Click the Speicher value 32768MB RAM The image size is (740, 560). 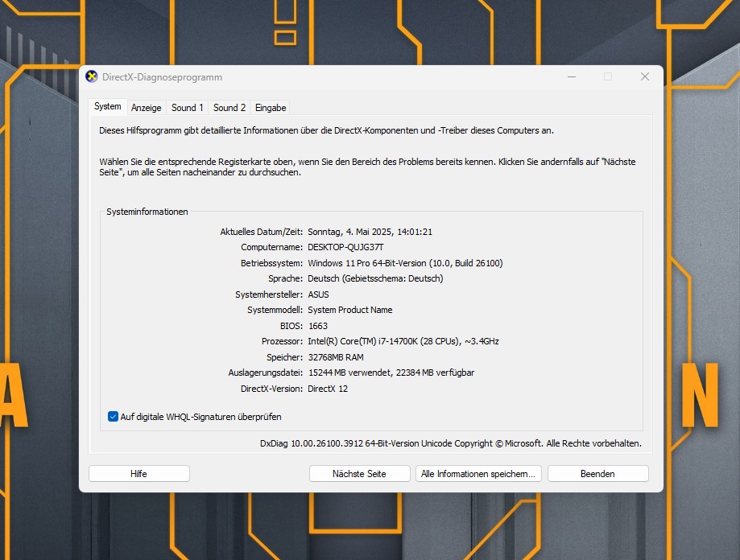pos(335,357)
